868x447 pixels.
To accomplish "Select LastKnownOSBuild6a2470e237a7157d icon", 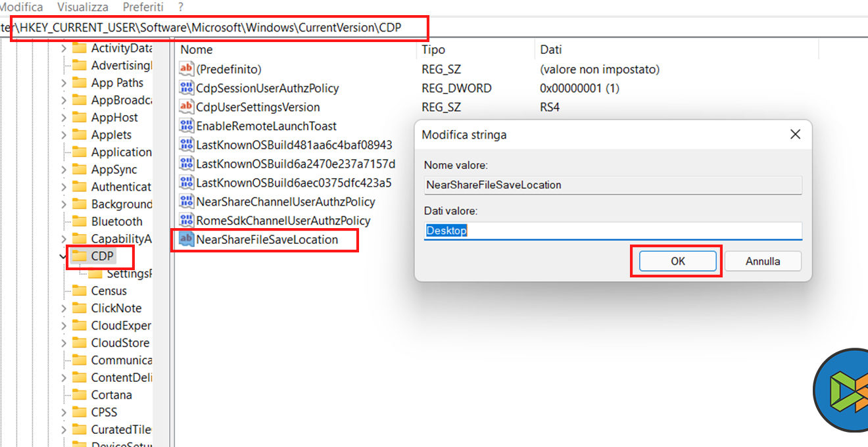I will [x=186, y=164].
